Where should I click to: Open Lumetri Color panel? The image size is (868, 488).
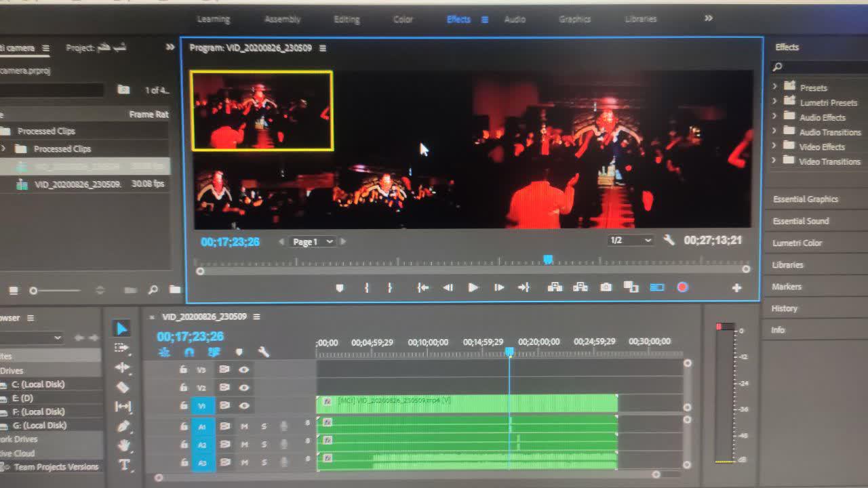click(x=797, y=243)
